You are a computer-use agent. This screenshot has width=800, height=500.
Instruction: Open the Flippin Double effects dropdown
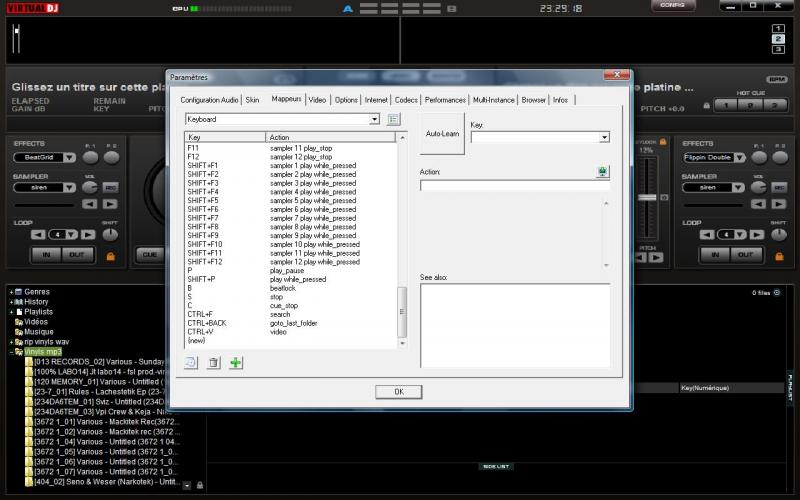(739, 158)
